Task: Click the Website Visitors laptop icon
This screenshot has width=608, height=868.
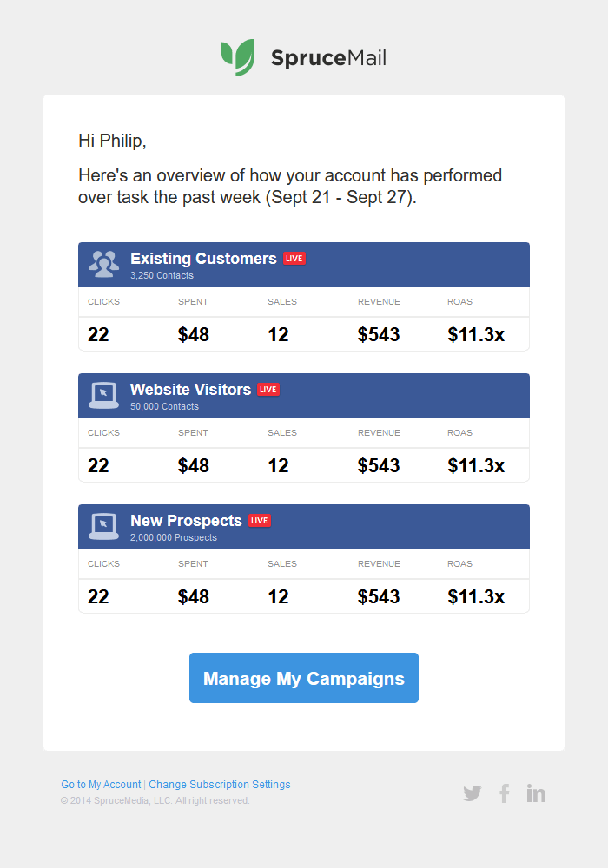Action: click(104, 396)
